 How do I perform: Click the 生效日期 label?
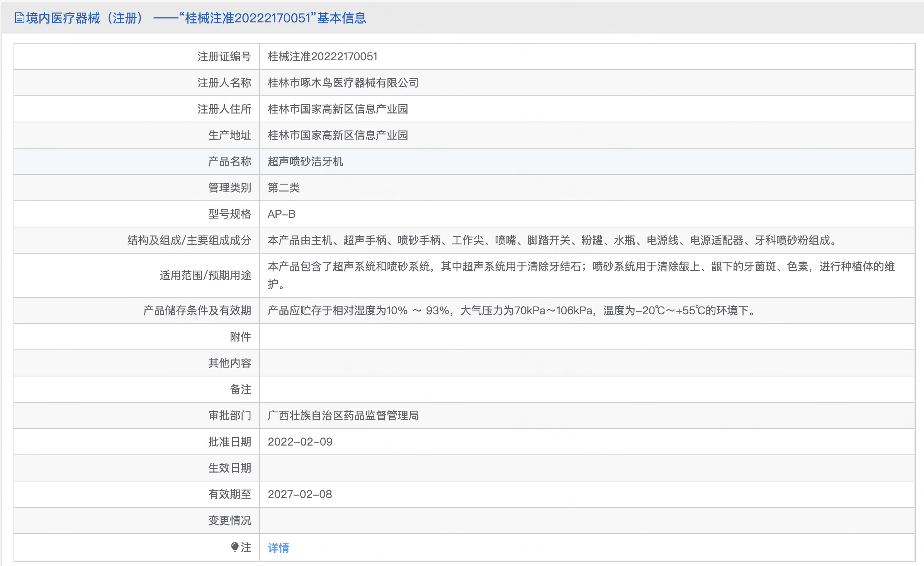pos(229,468)
